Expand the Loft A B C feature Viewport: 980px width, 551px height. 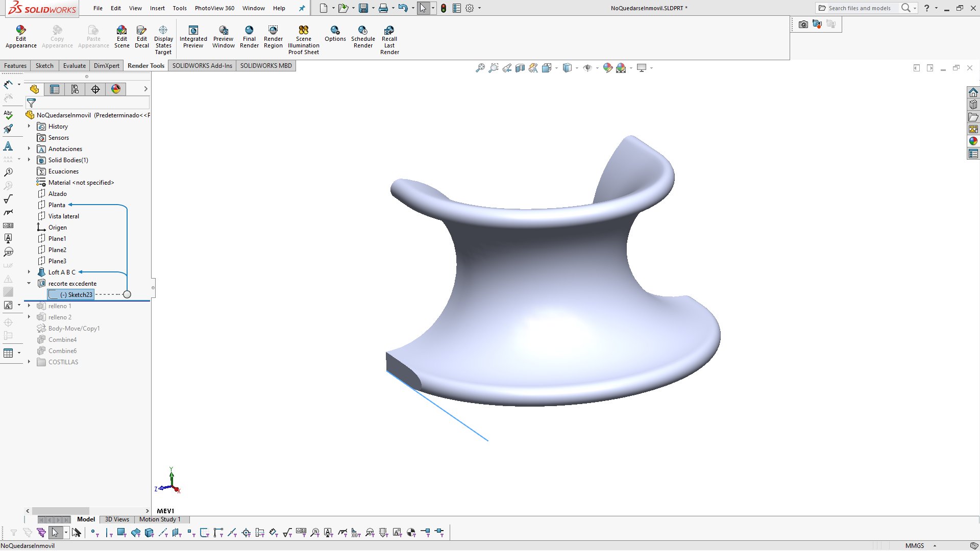29,272
